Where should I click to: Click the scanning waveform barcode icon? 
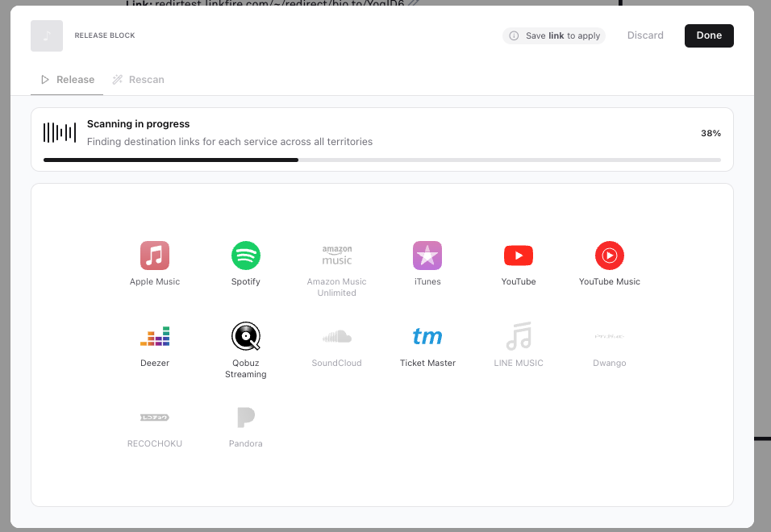(x=60, y=133)
